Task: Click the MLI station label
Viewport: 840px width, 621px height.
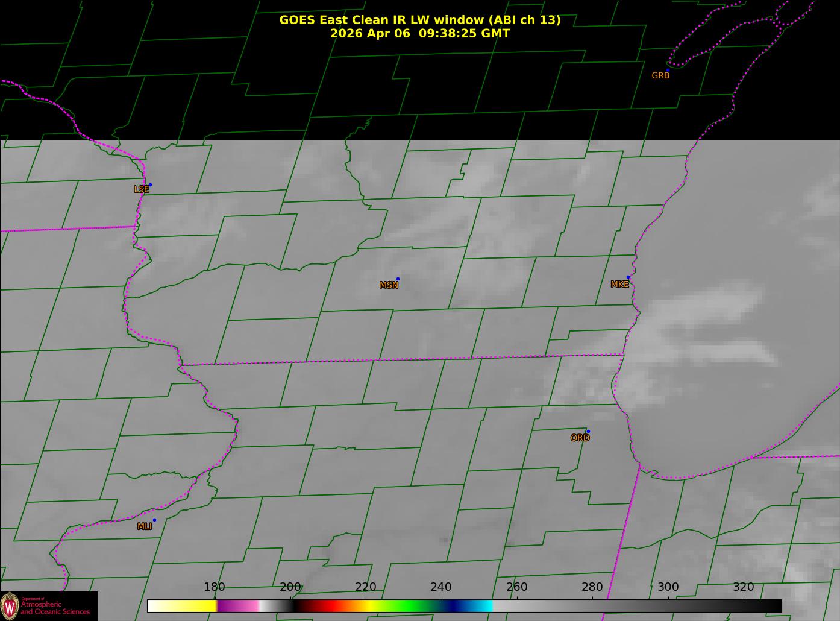Action: coord(145,526)
